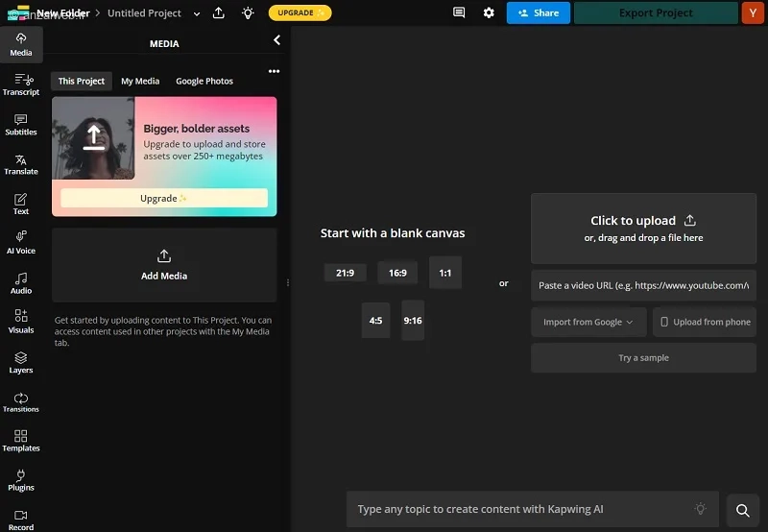Screen dimensions: 768x532
Task: Click the Export Project button
Action: point(656,12)
